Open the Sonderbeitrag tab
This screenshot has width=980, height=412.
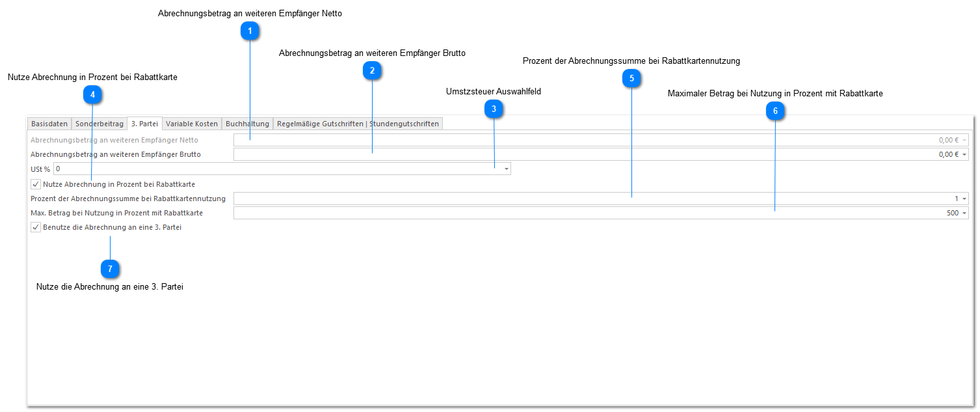click(x=99, y=124)
